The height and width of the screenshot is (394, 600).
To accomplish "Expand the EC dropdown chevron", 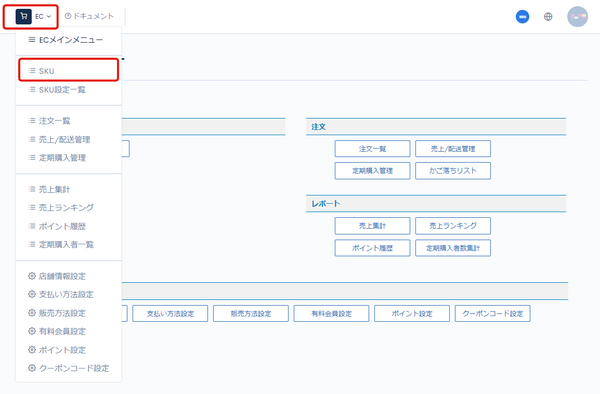I will (x=49, y=16).
